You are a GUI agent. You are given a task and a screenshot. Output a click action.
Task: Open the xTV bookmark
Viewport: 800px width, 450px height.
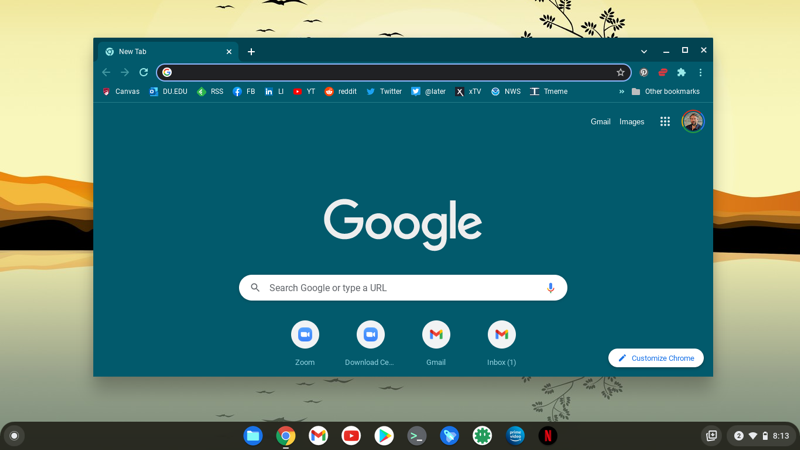pyautogui.click(x=468, y=91)
